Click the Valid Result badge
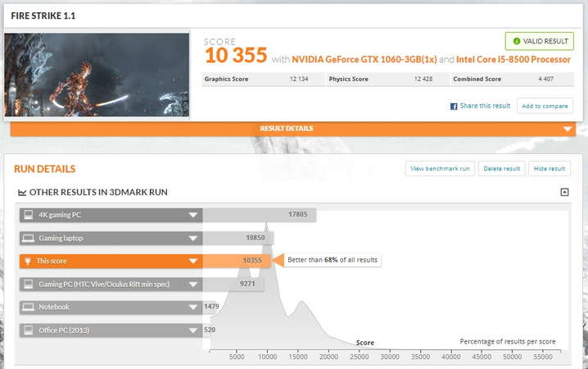 [540, 41]
